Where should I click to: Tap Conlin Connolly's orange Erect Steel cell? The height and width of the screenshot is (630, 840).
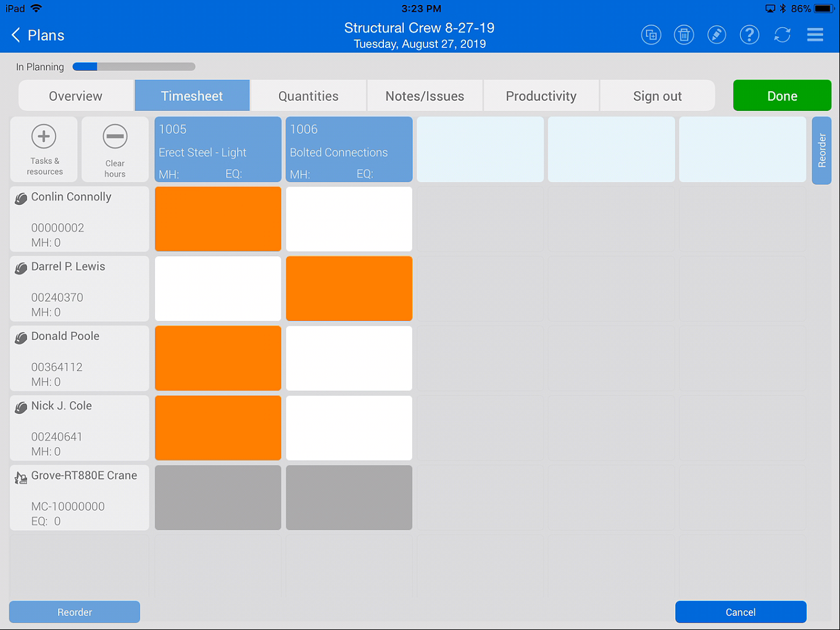(218, 219)
